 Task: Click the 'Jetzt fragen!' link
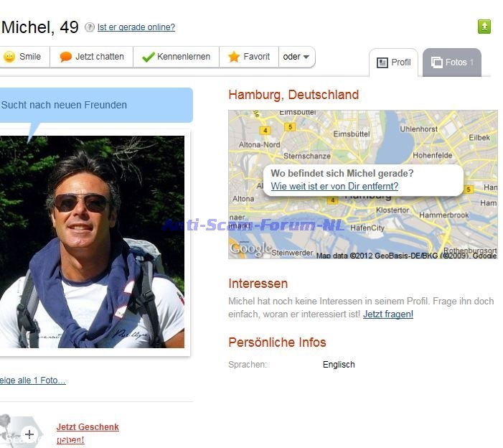[x=388, y=314]
